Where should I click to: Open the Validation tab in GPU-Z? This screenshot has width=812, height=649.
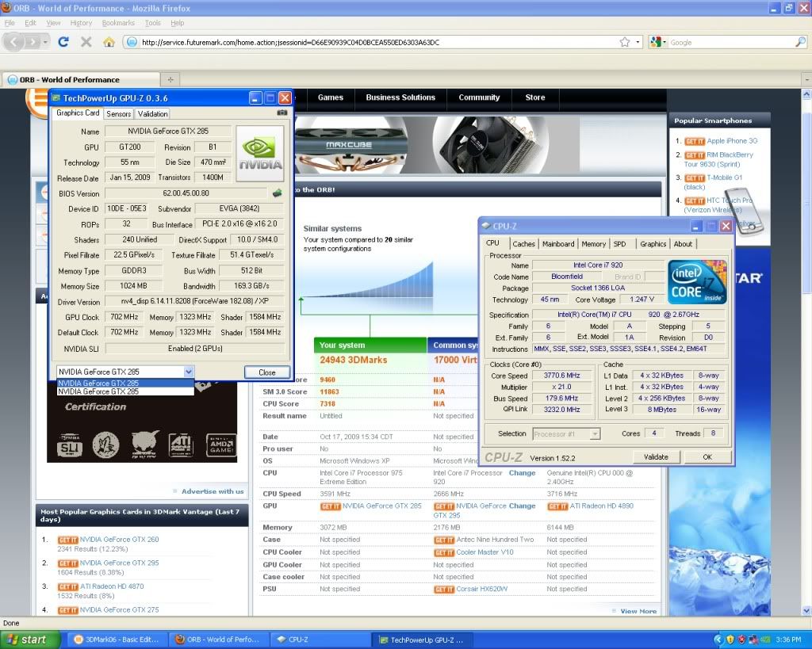pos(152,114)
